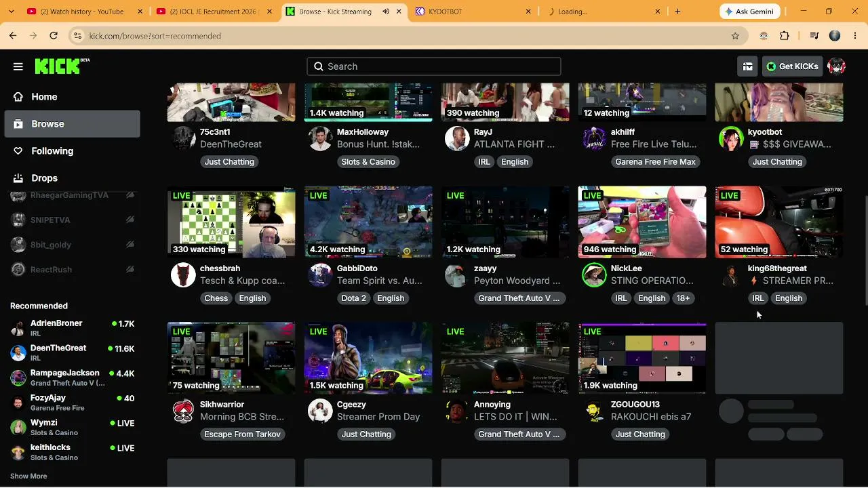Open the Chrome media controls icon
Image resolution: width=868 pixels, height=488 pixels.
tap(815, 36)
